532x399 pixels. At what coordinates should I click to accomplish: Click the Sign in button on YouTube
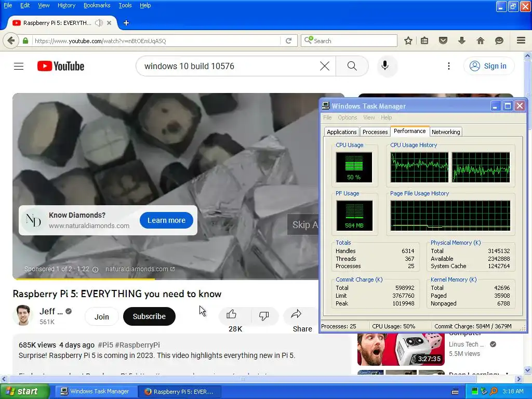coord(488,66)
